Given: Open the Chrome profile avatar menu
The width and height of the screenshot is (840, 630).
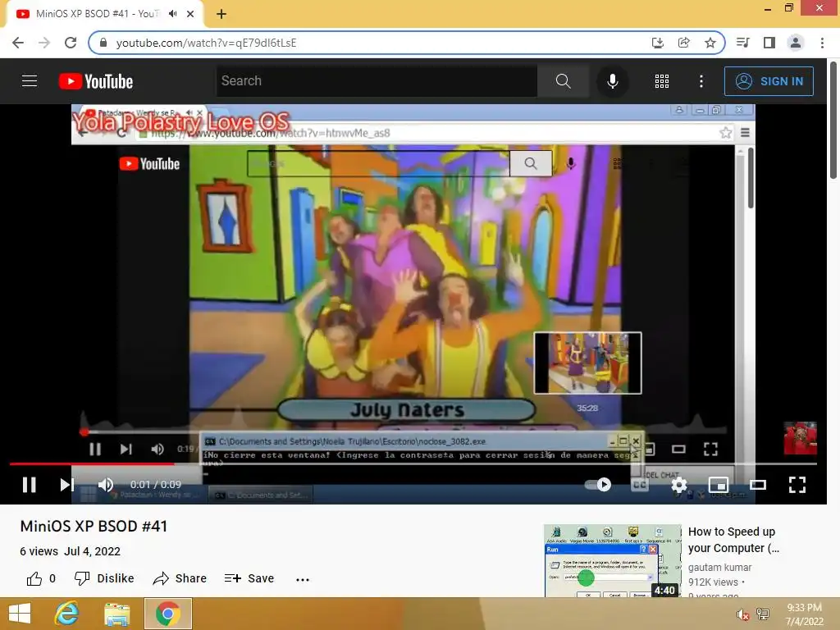Looking at the screenshot, I should click(x=795, y=43).
